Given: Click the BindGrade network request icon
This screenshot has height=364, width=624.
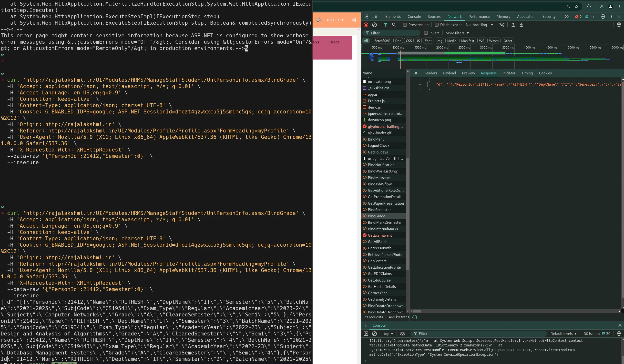Looking at the screenshot, I should click(x=365, y=216).
